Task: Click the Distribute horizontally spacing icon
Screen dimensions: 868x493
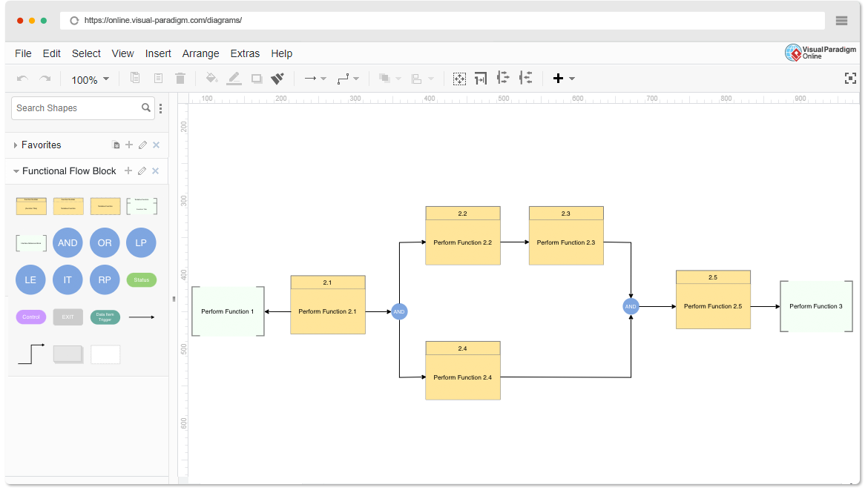Action: [503, 78]
